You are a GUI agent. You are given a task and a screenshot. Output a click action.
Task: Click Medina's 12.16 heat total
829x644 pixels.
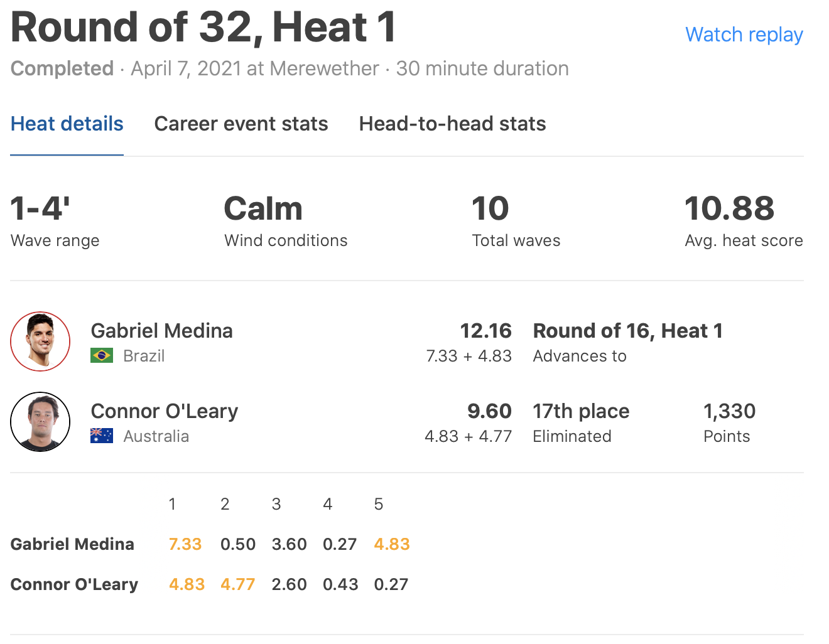485,331
